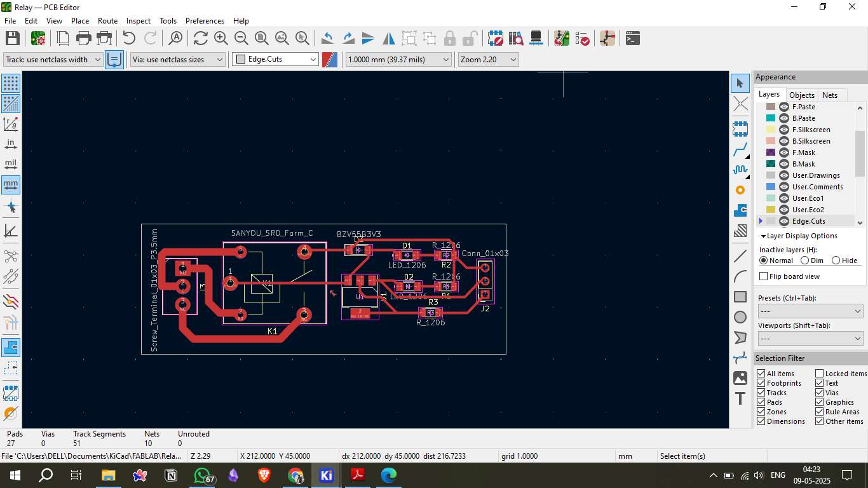Zoom in on the board

221,38
